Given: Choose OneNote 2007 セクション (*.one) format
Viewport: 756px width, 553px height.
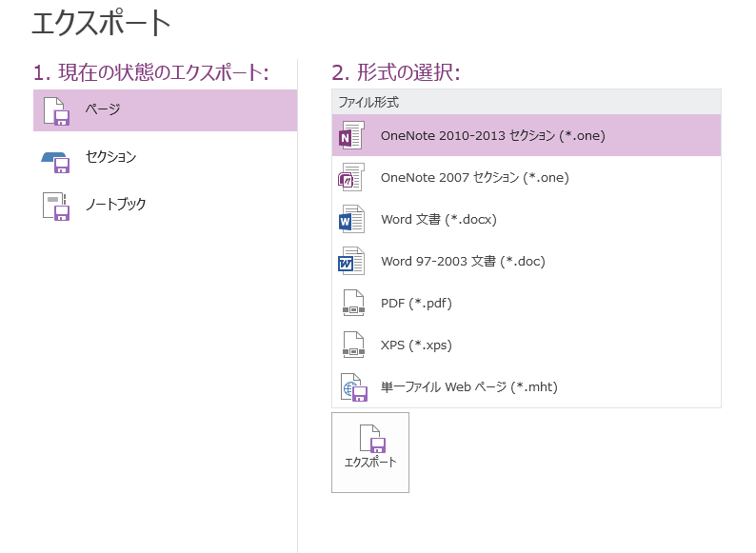Looking at the screenshot, I should [527, 177].
